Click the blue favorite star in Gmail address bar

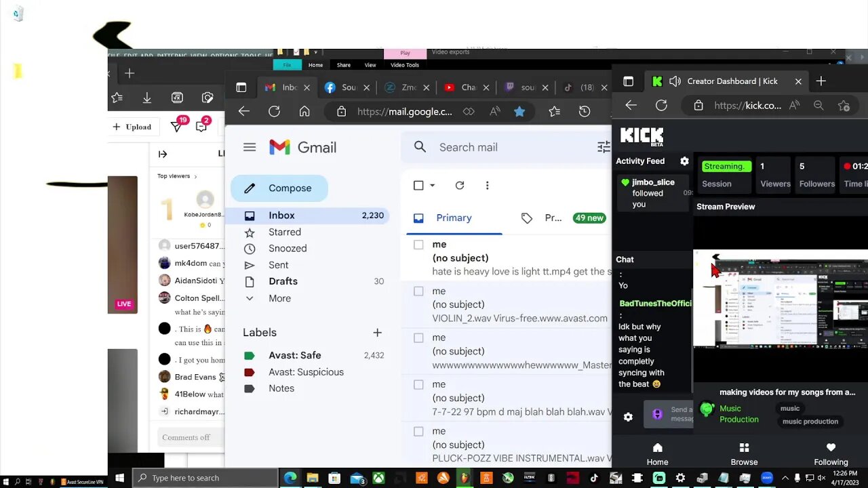[519, 112]
